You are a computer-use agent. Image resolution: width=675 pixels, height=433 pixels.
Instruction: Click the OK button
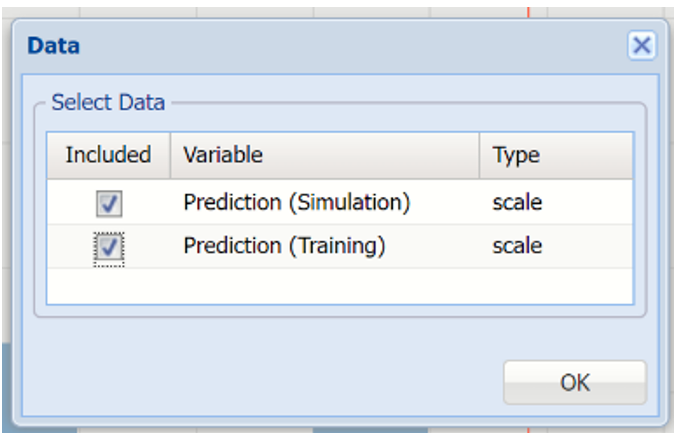click(575, 382)
